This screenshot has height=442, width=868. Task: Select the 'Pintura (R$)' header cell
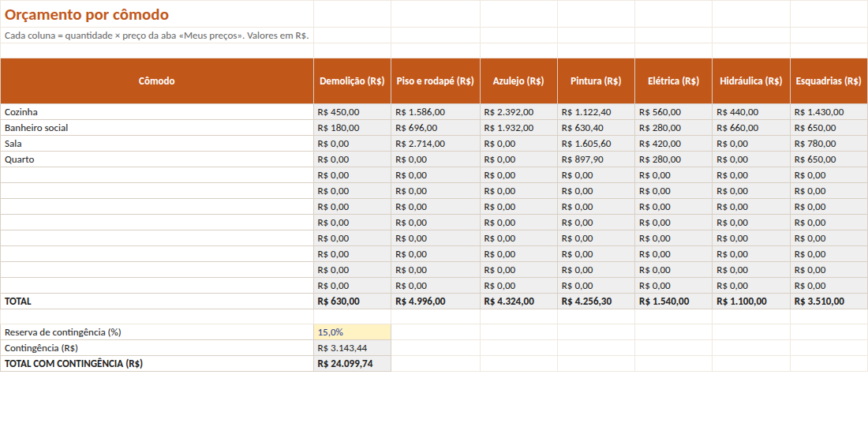[x=597, y=81]
